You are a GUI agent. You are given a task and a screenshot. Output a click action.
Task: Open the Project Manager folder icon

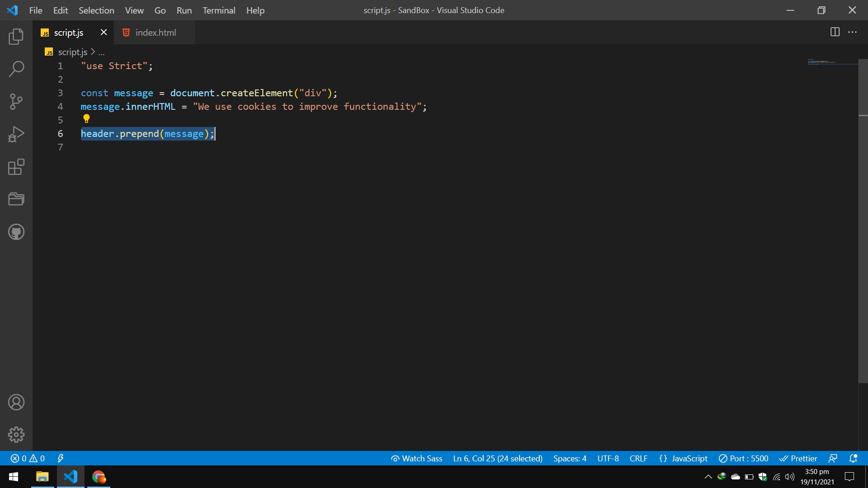pyautogui.click(x=16, y=199)
